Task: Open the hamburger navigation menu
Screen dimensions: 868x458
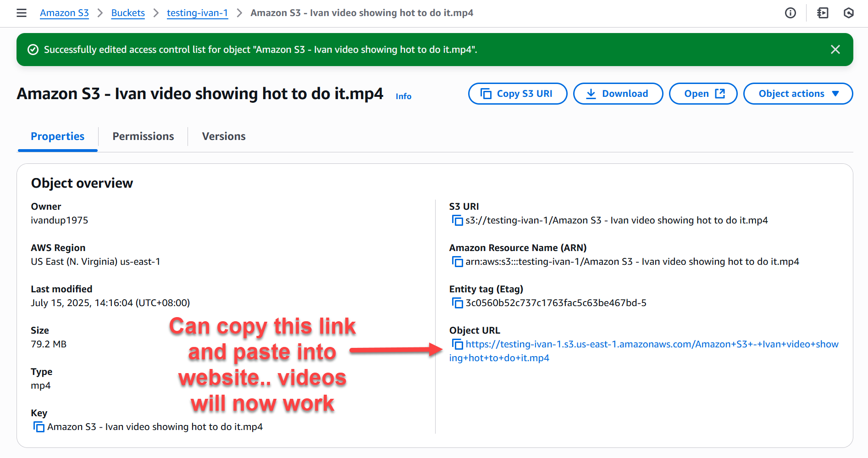Action: 22,13
